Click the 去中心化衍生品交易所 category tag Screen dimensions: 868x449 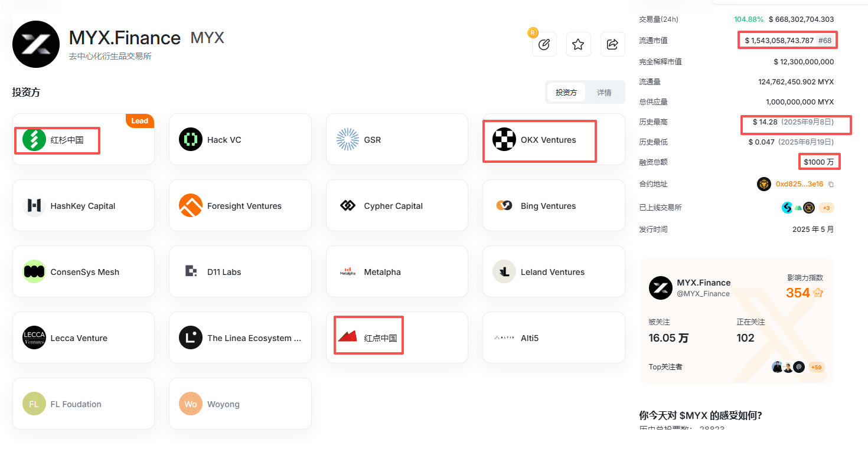[x=110, y=57]
